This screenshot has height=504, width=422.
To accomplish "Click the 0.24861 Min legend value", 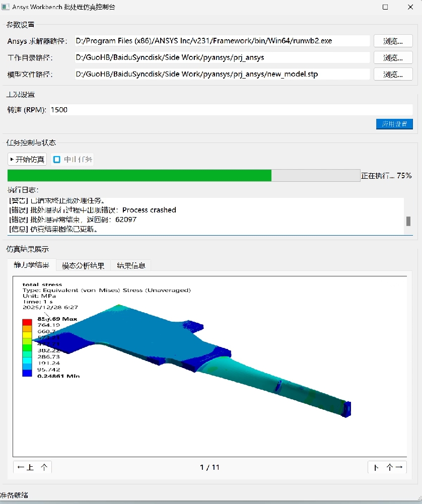I will click(58, 376).
